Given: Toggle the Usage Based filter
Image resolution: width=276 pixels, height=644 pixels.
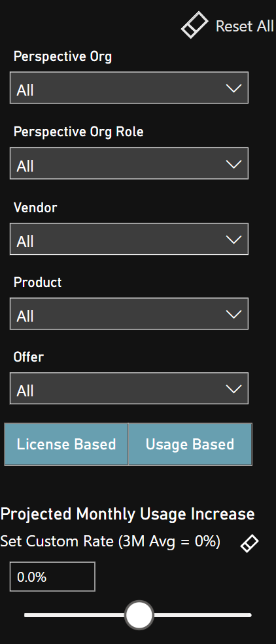Looking at the screenshot, I should click(x=190, y=444).
